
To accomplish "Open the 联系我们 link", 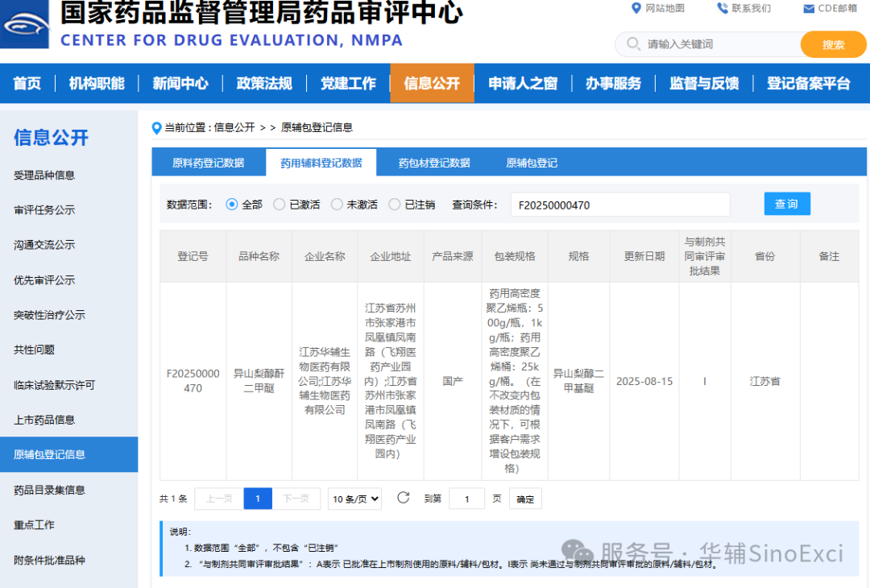I will (x=751, y=8).
